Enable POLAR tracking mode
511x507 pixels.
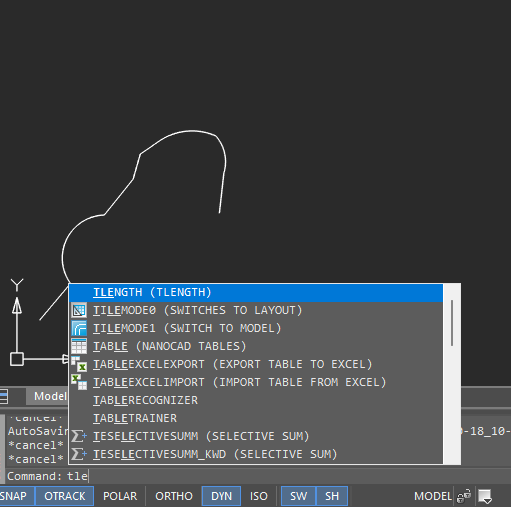click(x=120, y=496)
